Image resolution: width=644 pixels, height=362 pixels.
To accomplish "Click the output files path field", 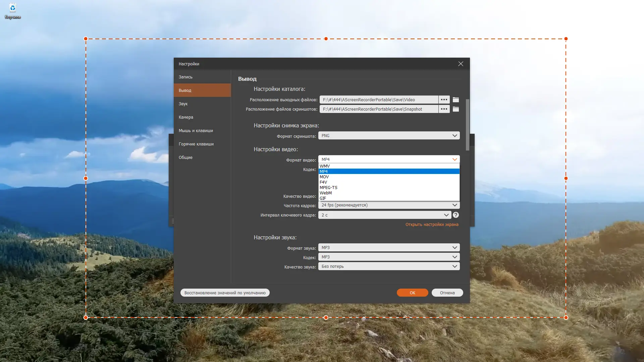I will click(378, 100).
